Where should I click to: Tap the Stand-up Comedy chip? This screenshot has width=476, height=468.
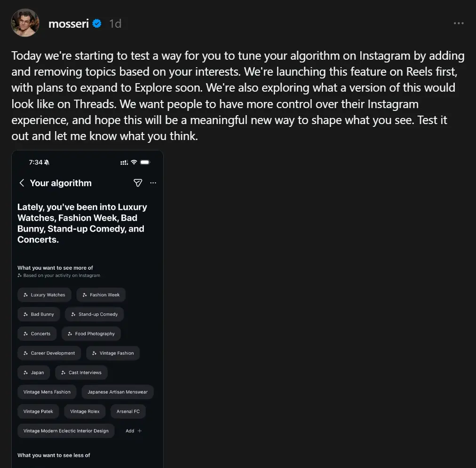point(95,314)
